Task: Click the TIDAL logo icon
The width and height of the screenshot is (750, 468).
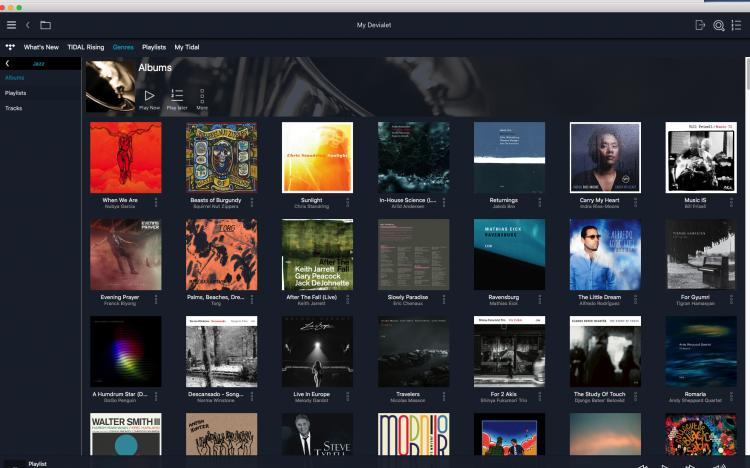Action: pyautogui.click(x=10, y=47)
